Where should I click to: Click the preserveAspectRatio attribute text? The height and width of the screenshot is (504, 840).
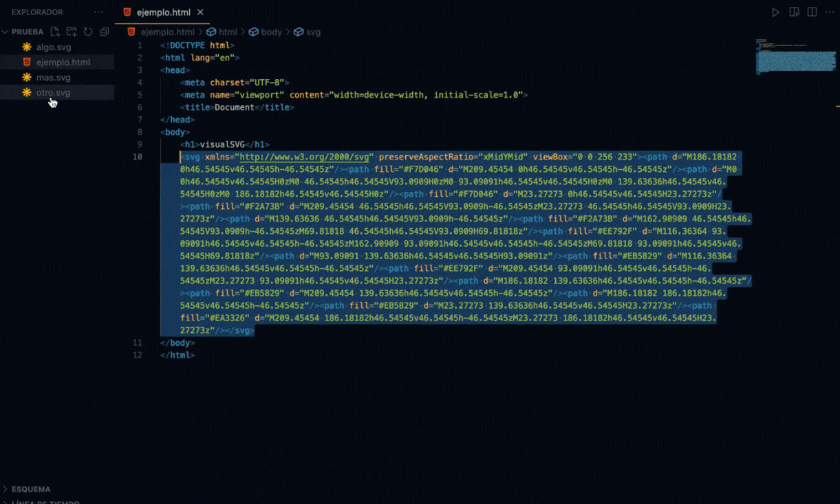click(x=453, y=157)
